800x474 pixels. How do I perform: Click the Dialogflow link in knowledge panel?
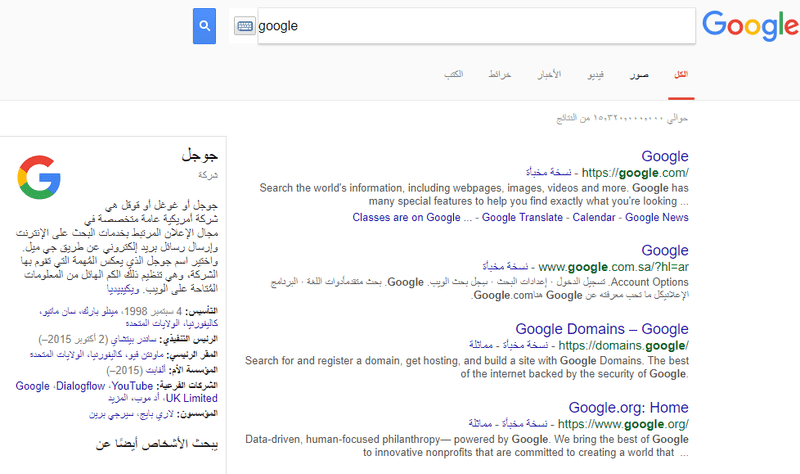point(81,385)
